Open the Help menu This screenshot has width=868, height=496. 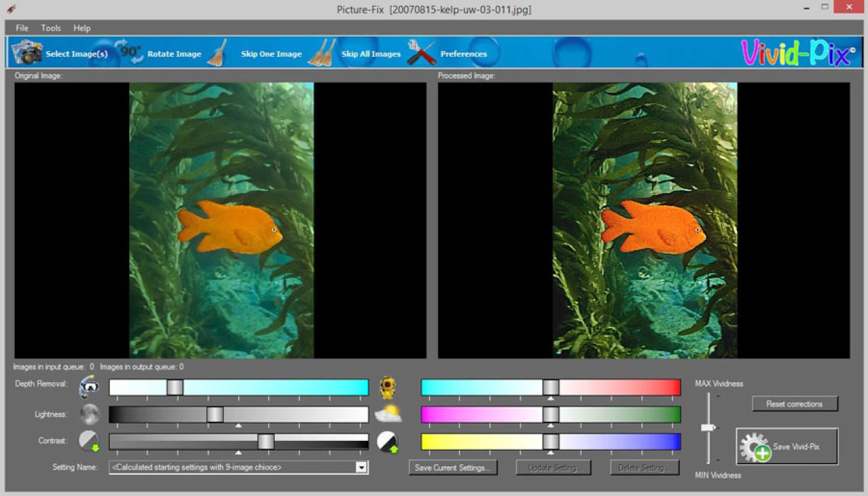(x=82, y=28)
